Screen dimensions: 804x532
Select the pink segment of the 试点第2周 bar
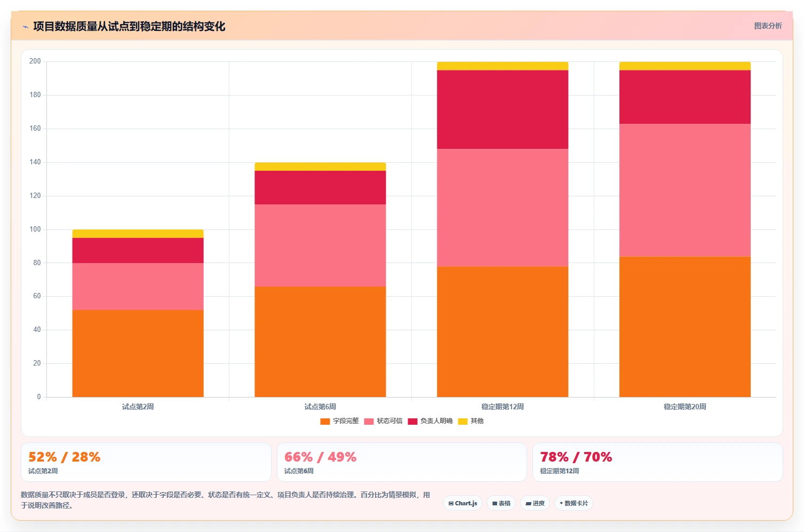coord(138,287)
